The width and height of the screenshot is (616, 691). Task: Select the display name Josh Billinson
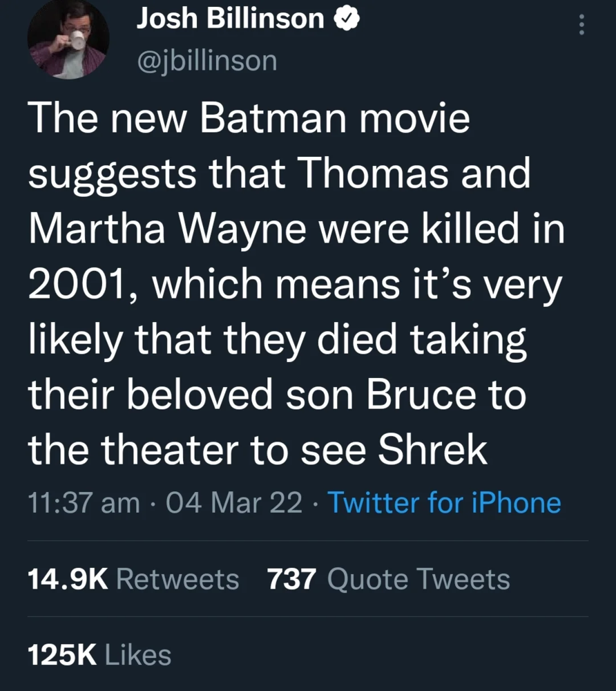[x=231, y=19]
